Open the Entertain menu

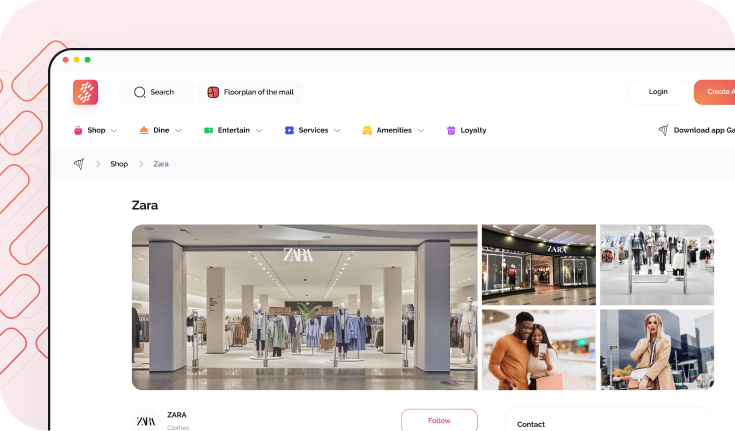[x=233, y=130]
